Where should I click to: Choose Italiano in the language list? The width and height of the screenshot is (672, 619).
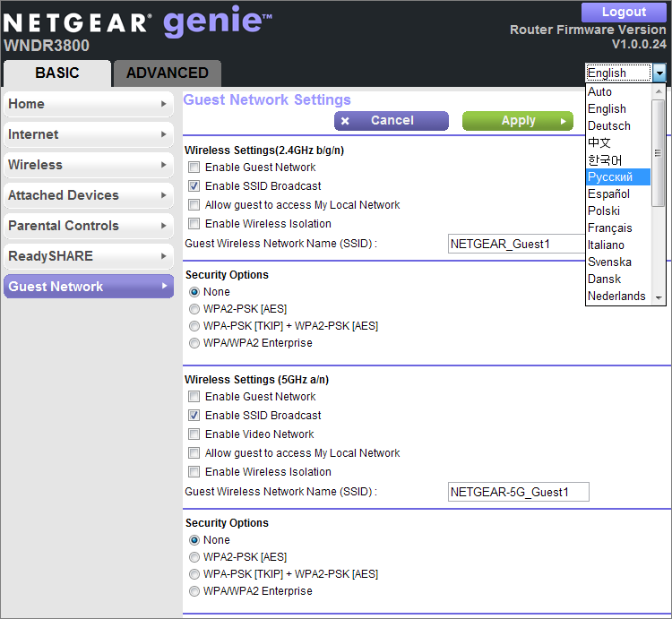(x=618, y=245)
